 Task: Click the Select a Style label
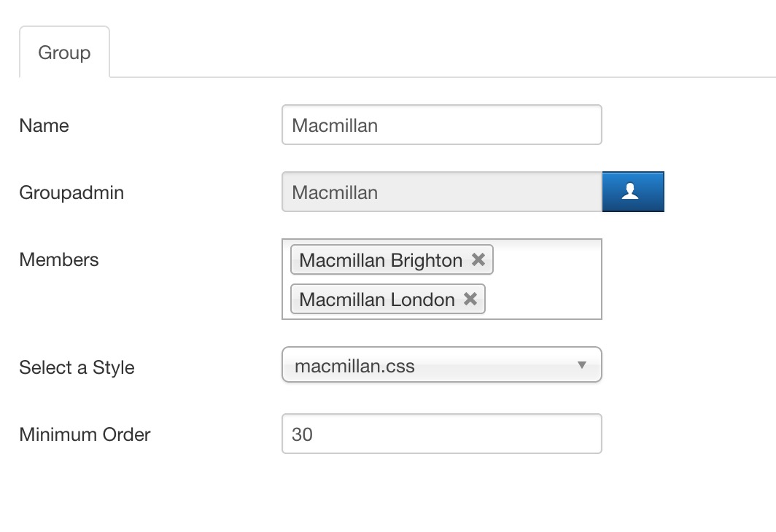pyautogui.click(x=77, y=367)
